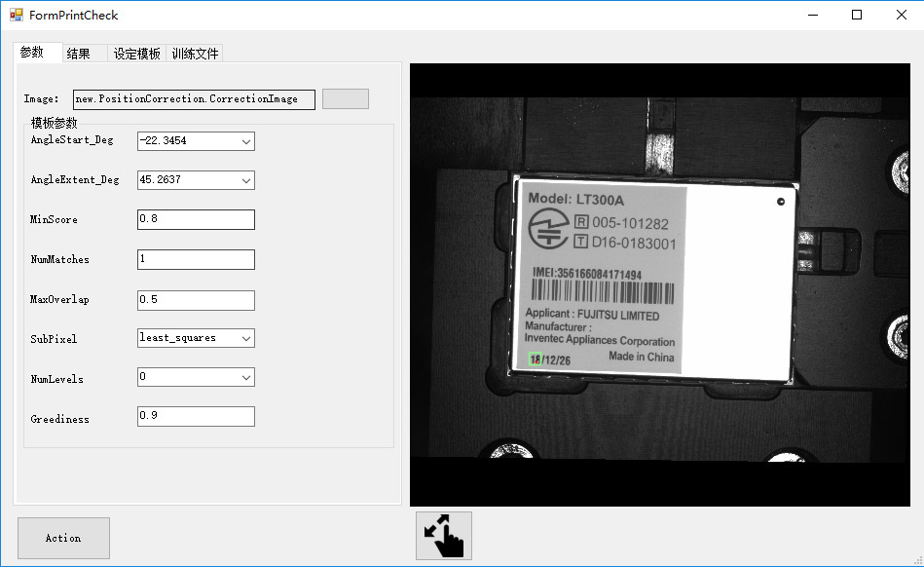
Task: Click the MinScore label text
Action: 54,219
